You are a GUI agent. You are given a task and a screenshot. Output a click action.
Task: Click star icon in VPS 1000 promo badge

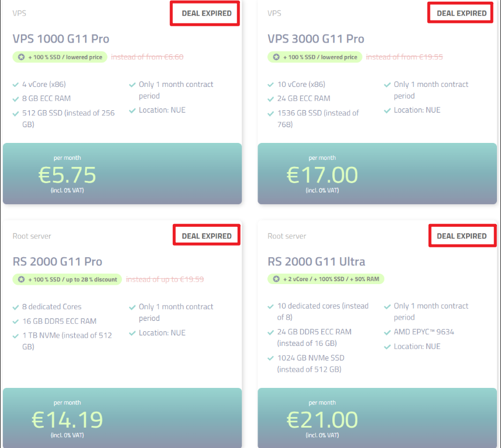(x=21, y=57)
